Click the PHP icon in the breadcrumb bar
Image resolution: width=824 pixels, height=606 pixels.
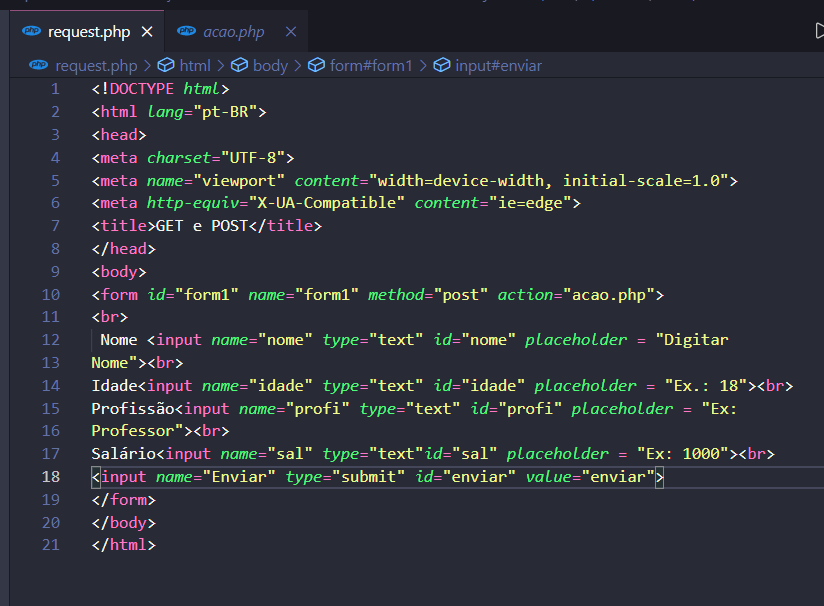(x=40, y=64)
